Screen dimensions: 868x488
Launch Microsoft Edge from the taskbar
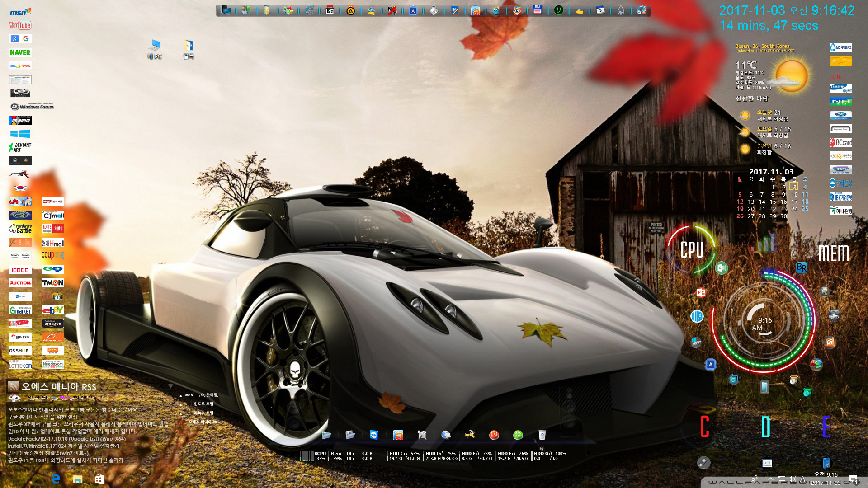pyautogui.click(x=56, y=479)
